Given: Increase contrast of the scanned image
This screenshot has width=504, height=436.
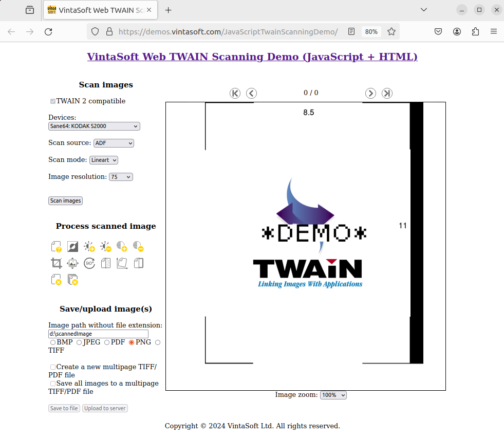Looking at the screenshot, I should [122, 246].
